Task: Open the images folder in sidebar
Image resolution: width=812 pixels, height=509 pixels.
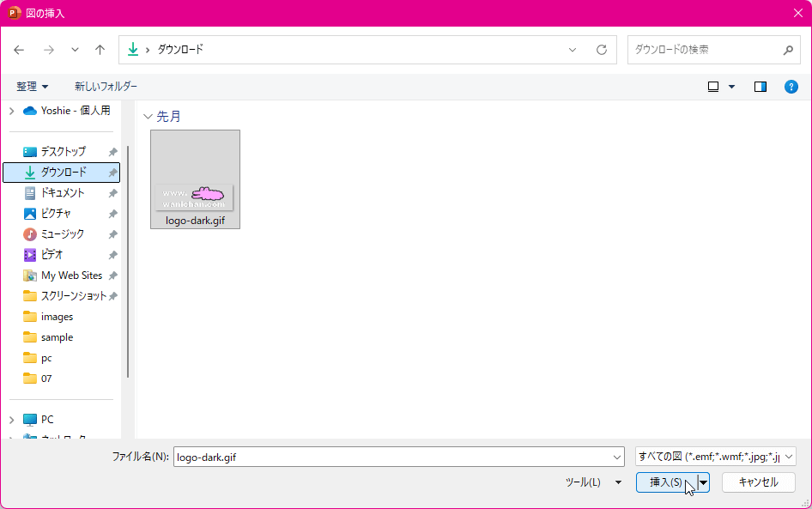Action: point(57,317)
